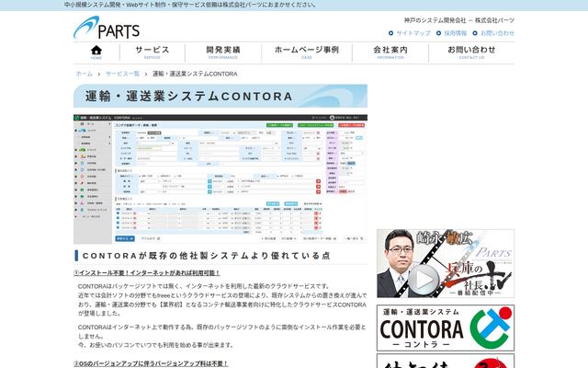The height and width of the screenshot is (368, 588).
Task: Click the サービス一覧 breadcrumb link
Action: coord(122,74)
